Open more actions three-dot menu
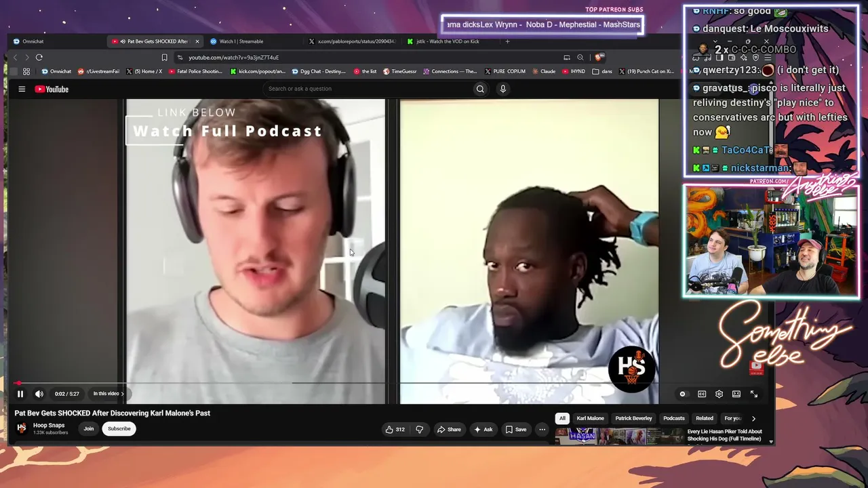868x488 pixels. click(x=542, y=429)
